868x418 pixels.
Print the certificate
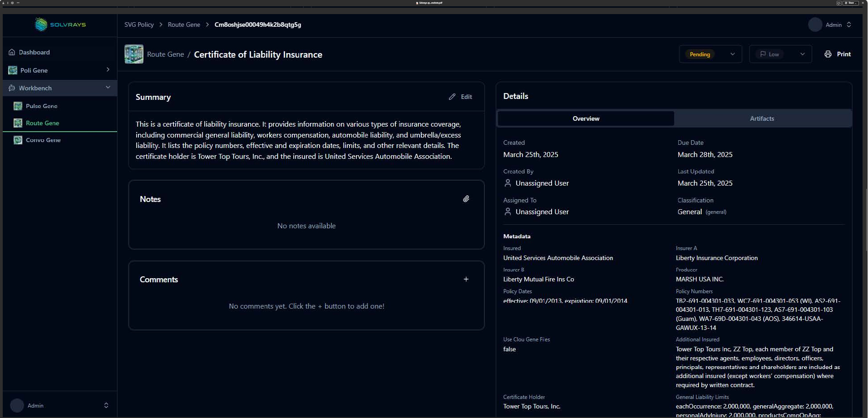[x=838, y=54]
